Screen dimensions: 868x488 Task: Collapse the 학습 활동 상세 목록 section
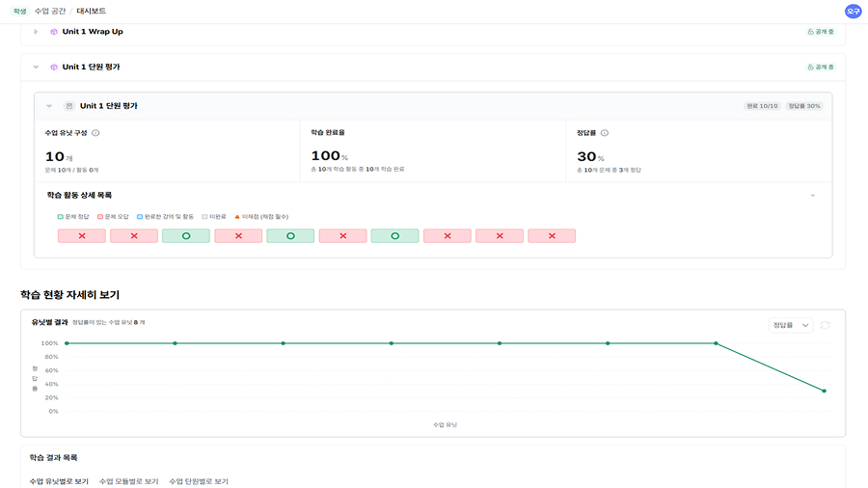click(x=812, y=195)
